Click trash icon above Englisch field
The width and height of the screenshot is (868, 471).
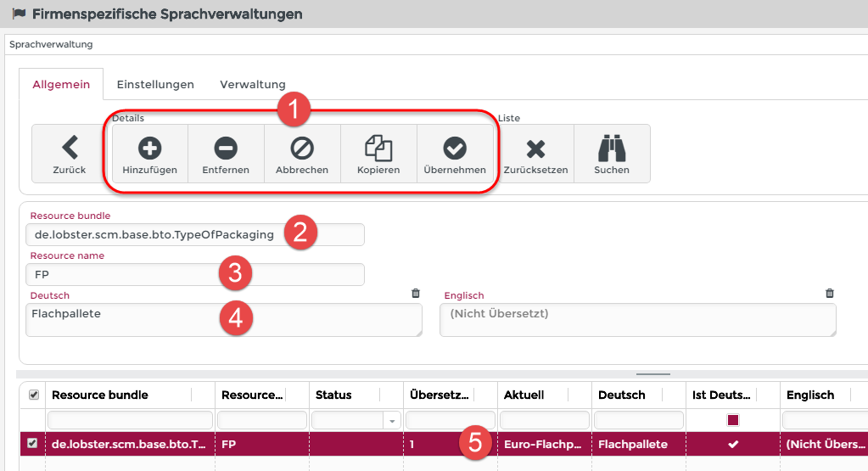pyautogui.click(x=830, y=294)
